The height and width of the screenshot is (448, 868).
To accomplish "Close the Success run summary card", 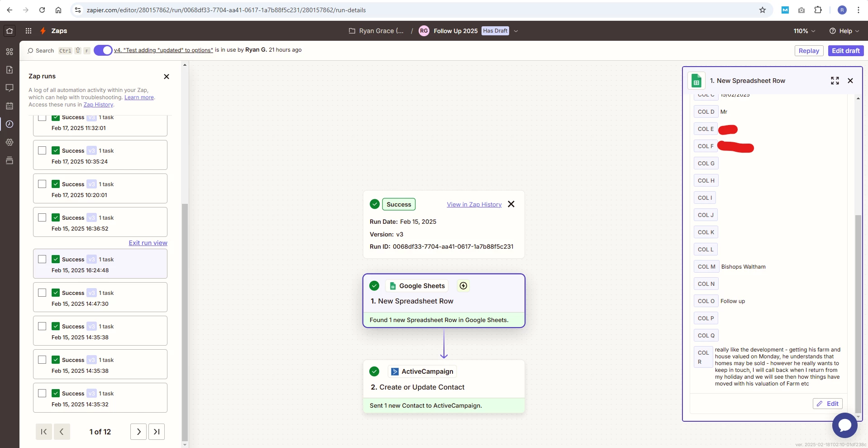I will [x=511, y=204].
